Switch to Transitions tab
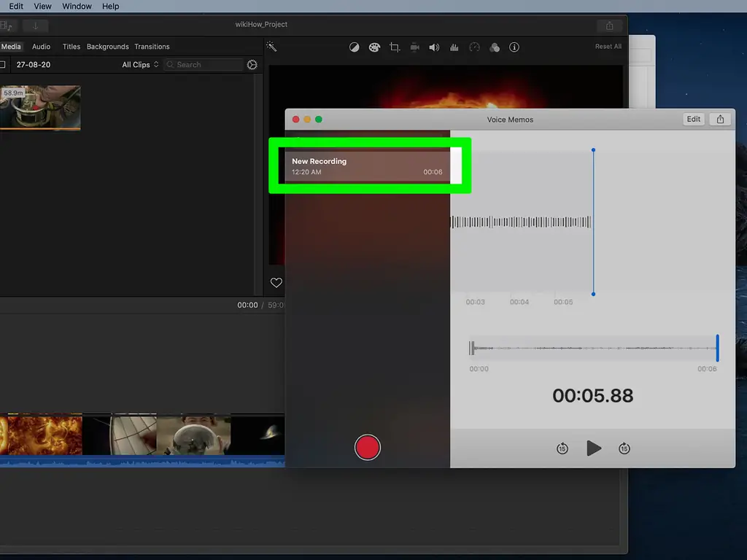 [152, 47]
